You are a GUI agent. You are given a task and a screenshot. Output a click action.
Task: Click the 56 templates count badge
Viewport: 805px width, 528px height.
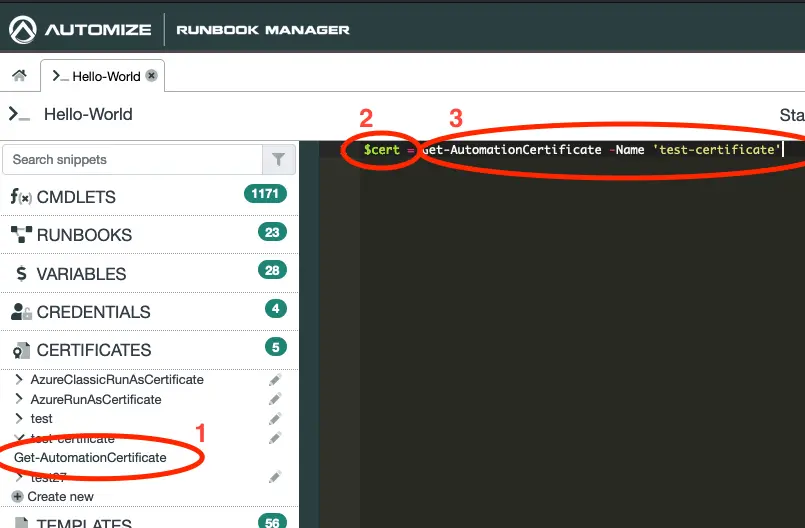click(x=272, y=522)
